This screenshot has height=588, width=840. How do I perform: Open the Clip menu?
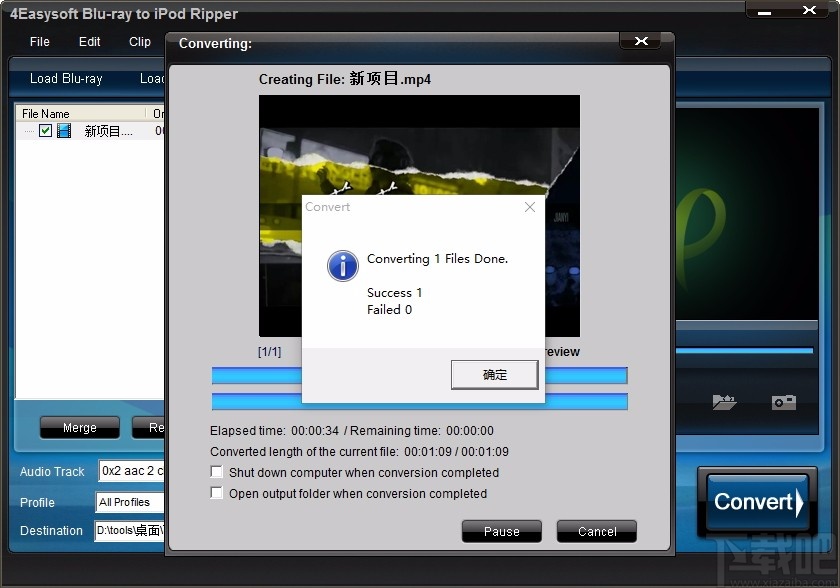coord(139,42)
